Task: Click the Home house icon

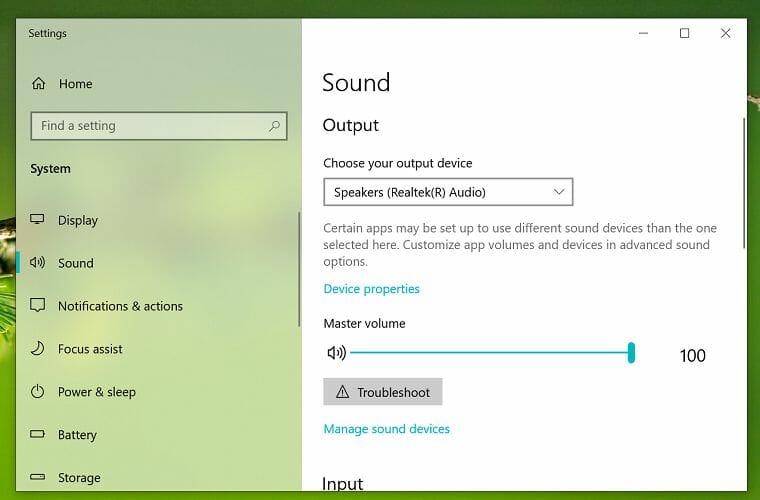Action: click(x=39, y=83)
